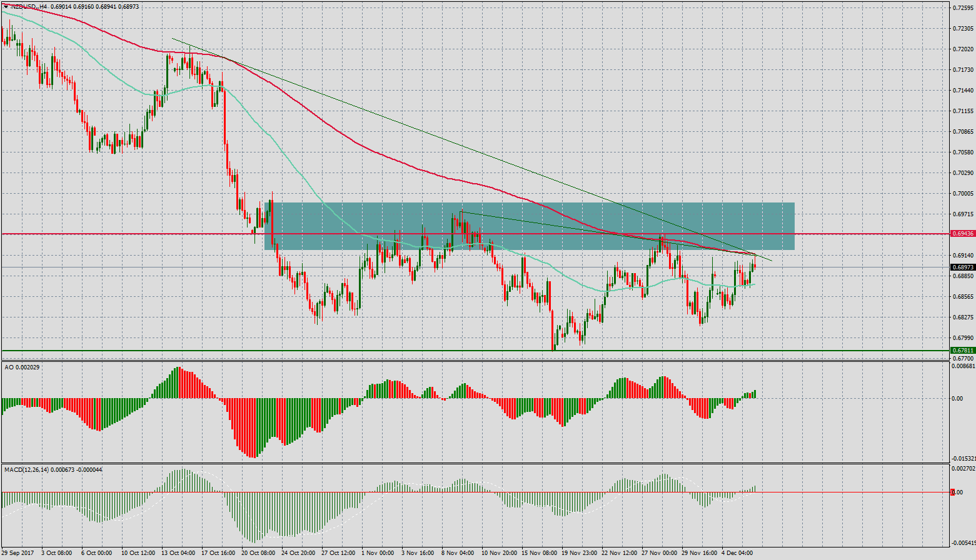This screenshot has width=976, height=560.
Task: Click the 0.70005 price scale label
Action: point(962,194)
